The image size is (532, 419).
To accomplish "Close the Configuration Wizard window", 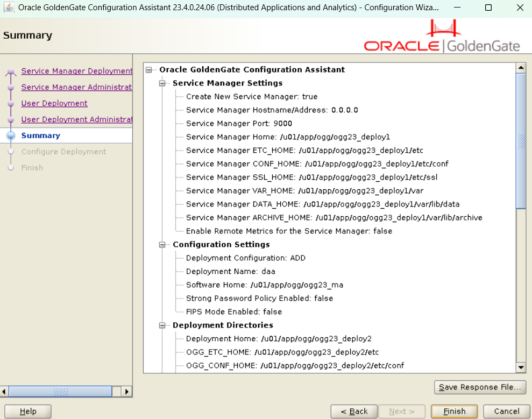I will [520, 8].
